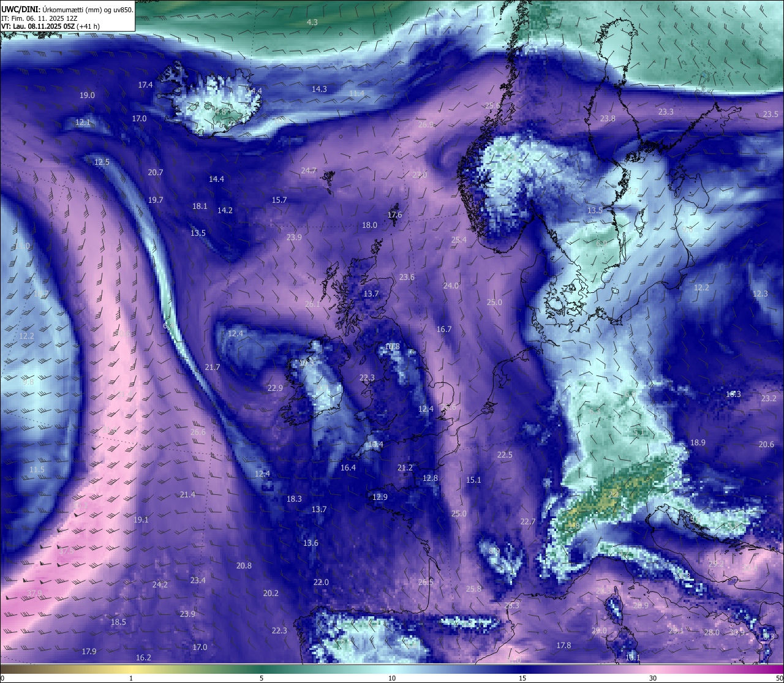Click the legend tick label 50
The image size is (784, 683).
(x=778, y=678)
